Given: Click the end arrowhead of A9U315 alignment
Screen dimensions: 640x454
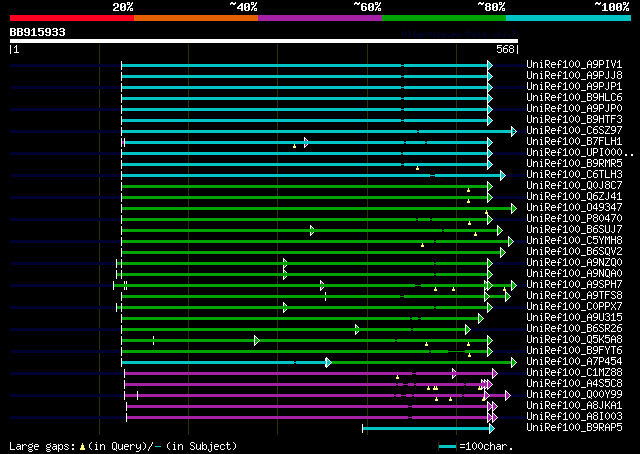Looking at the screenshot, I should point(481,319).
